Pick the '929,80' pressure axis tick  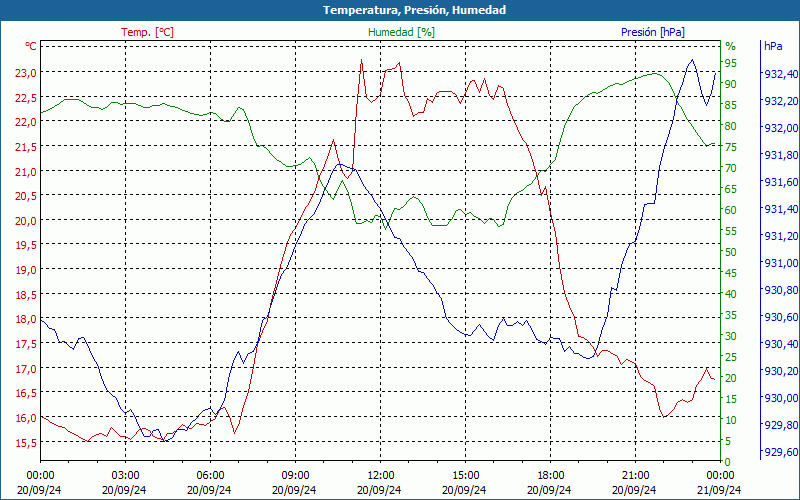coord(780,425)
